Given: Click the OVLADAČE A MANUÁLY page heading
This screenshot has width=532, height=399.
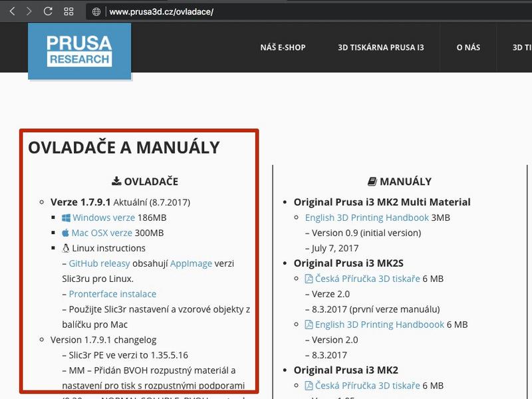Looking at the screenshot, I should (x=124, y=148).
